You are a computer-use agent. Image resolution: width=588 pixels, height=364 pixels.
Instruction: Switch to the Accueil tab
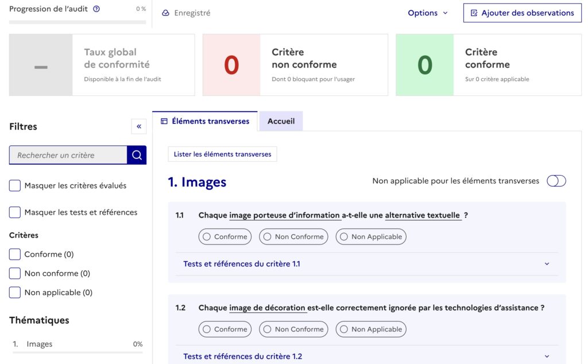(x=281, y=121)
